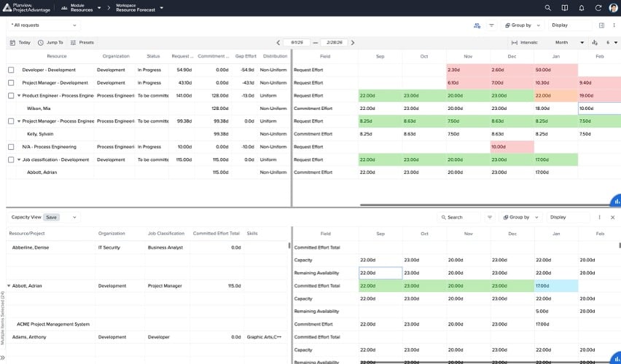Click the Module Resources people icon

[65, 8]
